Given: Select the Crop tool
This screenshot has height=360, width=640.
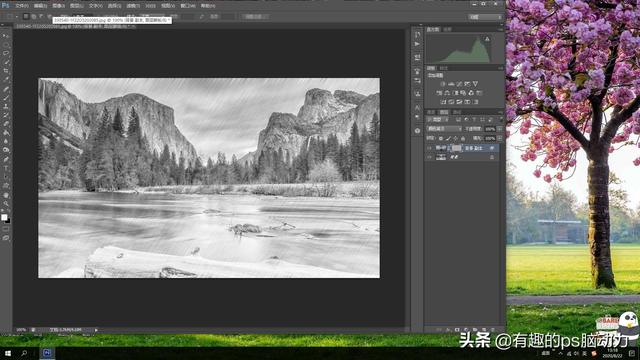Looking at the screenshot, I should pos(6,71).
